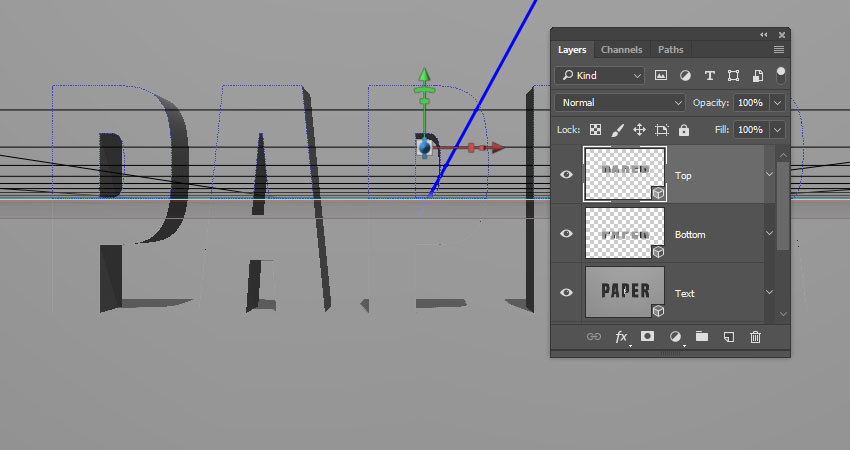850x450 pixels.
Task: Click layers list scroll down arrow
Action: click(783, 314)
